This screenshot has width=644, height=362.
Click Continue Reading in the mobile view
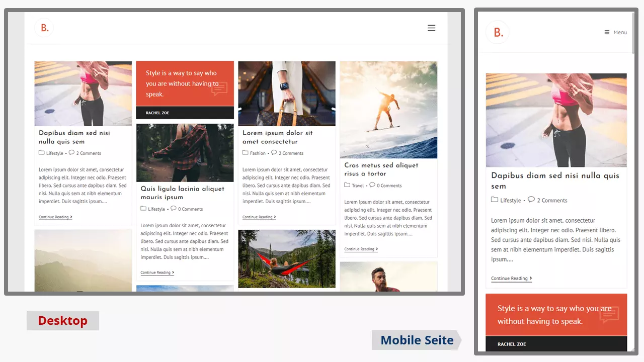[511, 279]
